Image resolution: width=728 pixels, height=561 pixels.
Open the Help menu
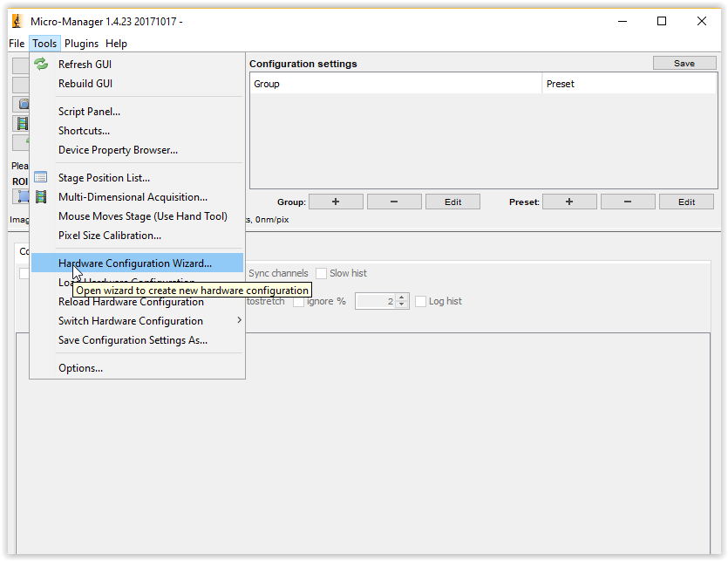tap(116, 44)
